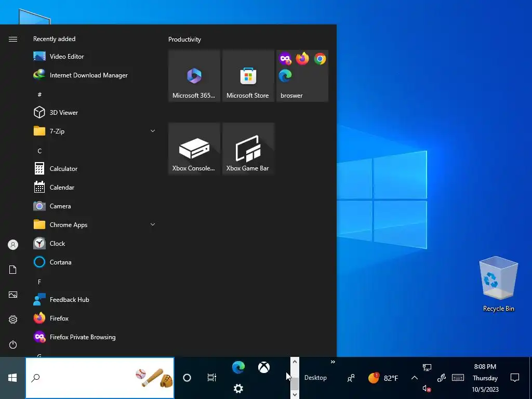Open Settings gear in Start sidebar
532x399 pixels.
click(13, 320)
